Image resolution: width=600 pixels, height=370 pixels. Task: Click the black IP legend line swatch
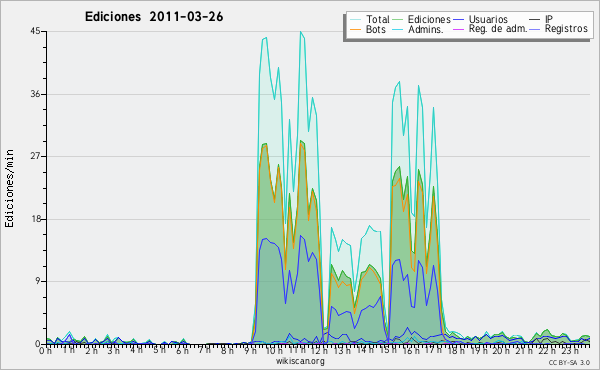point(535,20)
